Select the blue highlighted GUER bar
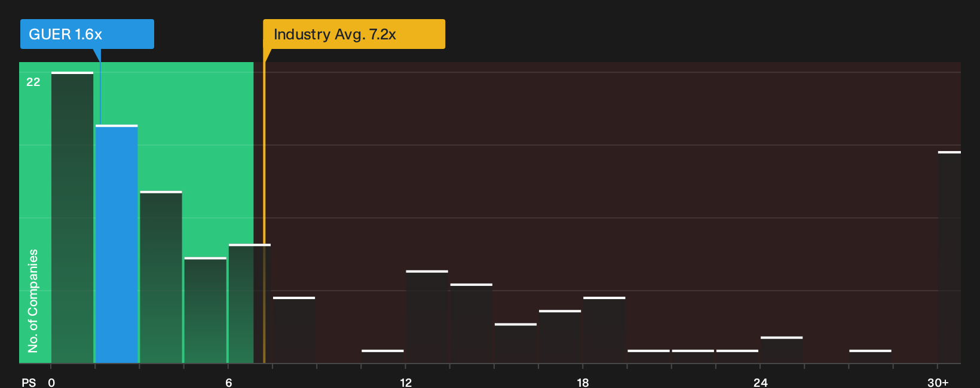Screen dimensions: 980x388 coord(117,244)
